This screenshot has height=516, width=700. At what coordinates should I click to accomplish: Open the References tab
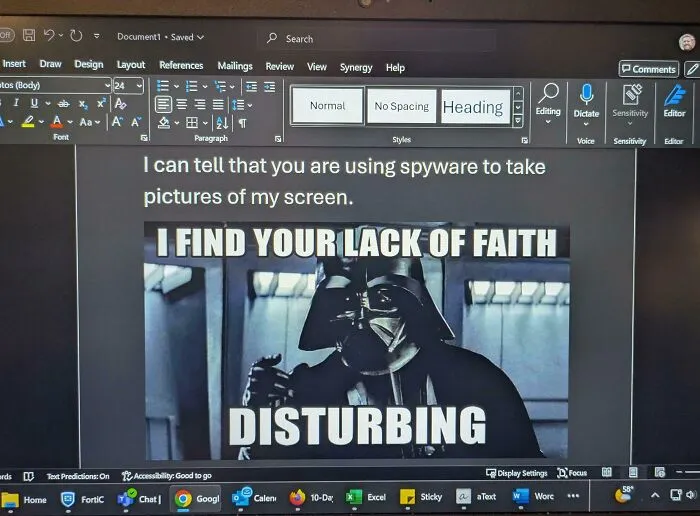(181, 66)
